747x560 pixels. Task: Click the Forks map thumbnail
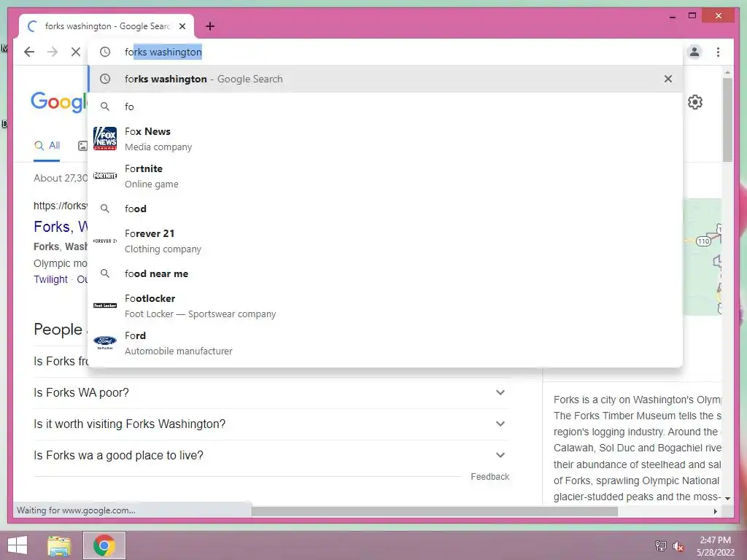coord(702,257)
